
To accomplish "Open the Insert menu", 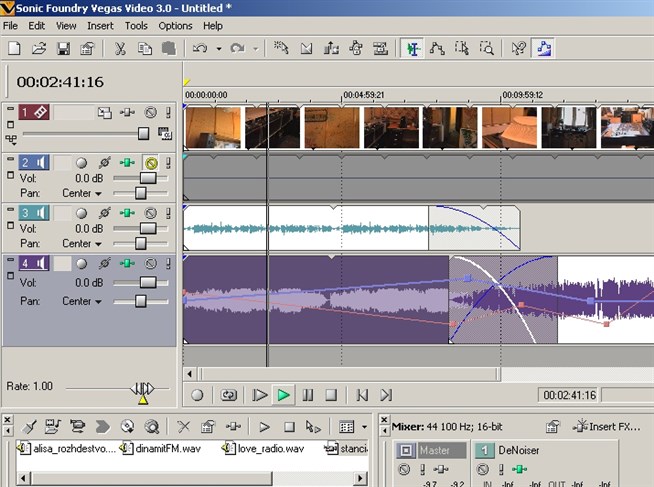I will click(x=100, y=25).
